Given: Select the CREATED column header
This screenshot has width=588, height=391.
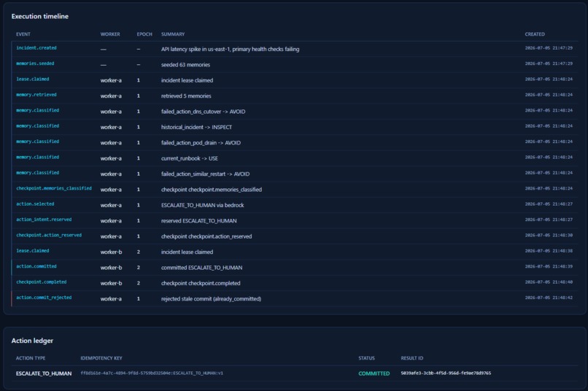Looking at the screenshot, I should [x=535, y=34].
